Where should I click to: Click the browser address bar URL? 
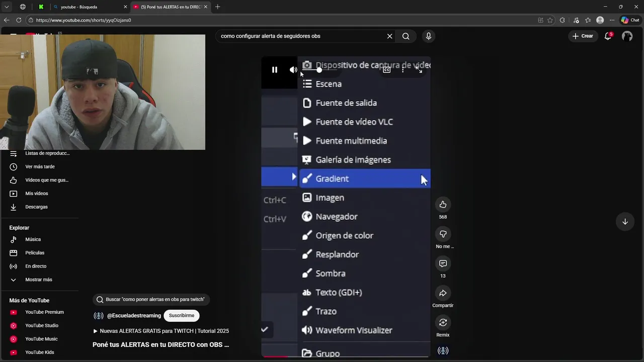click(x=84, y=20)
